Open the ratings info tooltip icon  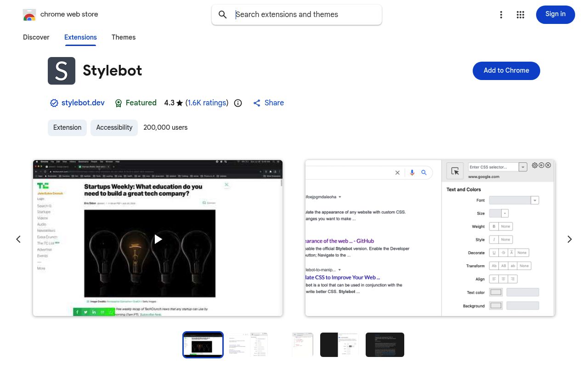click(238, 103)
